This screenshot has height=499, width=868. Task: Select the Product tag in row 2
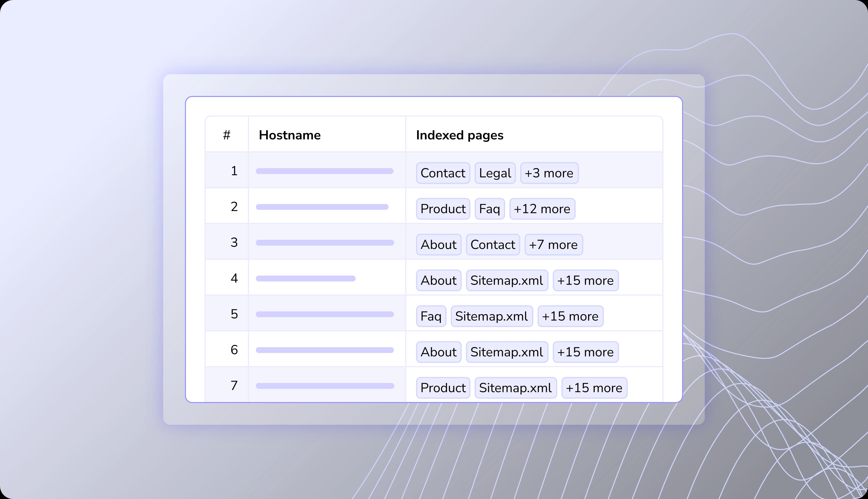coord(443,209)
